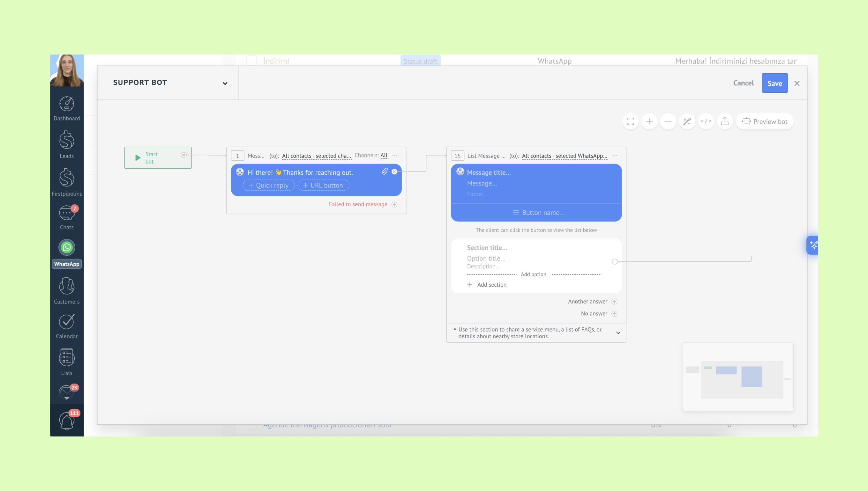868x491 pixels.
Task: Open the Chats sidebar item
Action: 67,217
